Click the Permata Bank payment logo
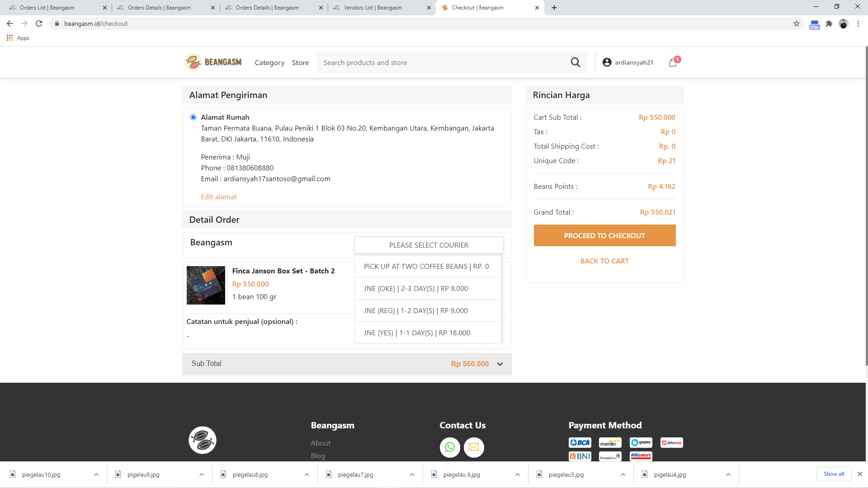Image resolution: width=868 pixels, height=488 pixels. pyautogui.click(x=610, y=456)
